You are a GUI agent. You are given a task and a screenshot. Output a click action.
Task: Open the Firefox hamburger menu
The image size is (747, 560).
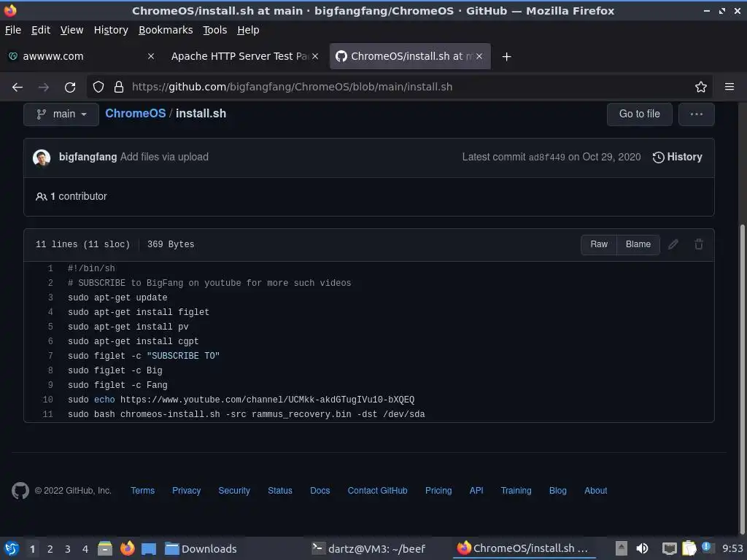[x=729, y=87]
